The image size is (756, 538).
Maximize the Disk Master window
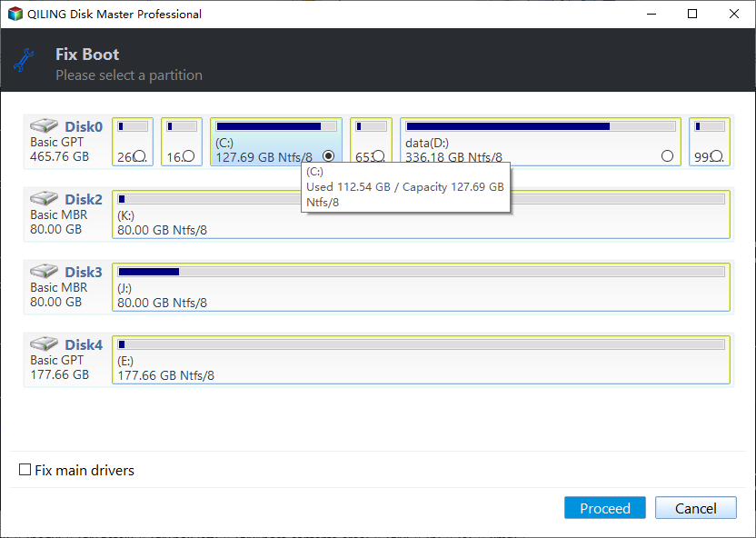(x=692, y=14)
